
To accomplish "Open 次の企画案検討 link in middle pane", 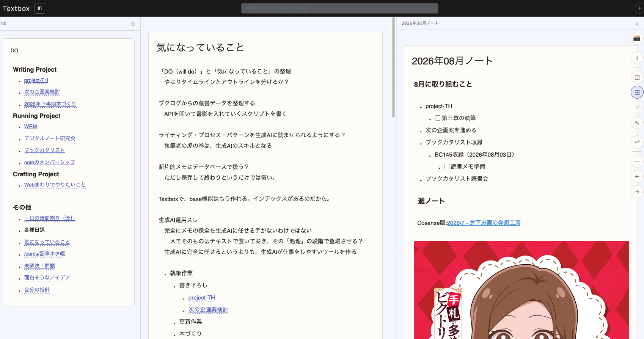I will (208, 310).
